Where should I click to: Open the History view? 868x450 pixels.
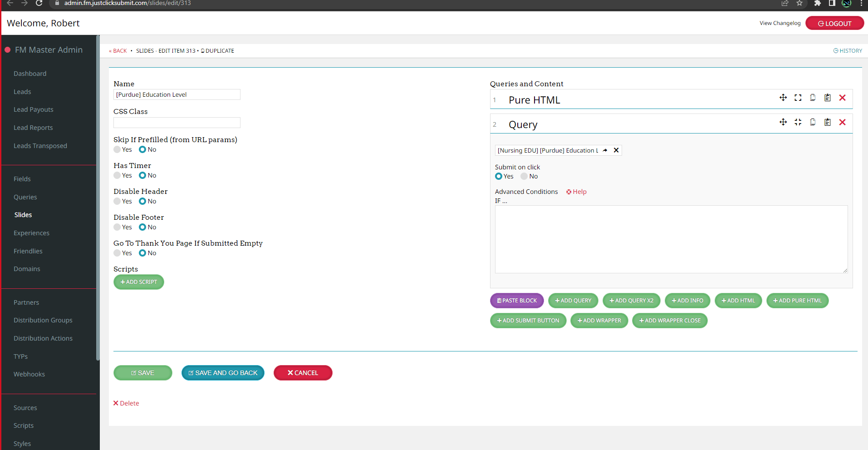coord(847,51)
